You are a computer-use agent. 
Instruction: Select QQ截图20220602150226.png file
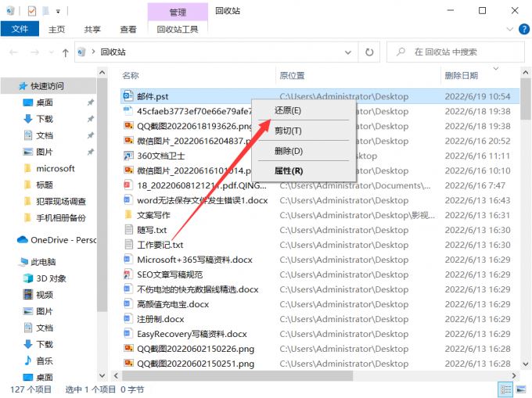coord(196,349)
